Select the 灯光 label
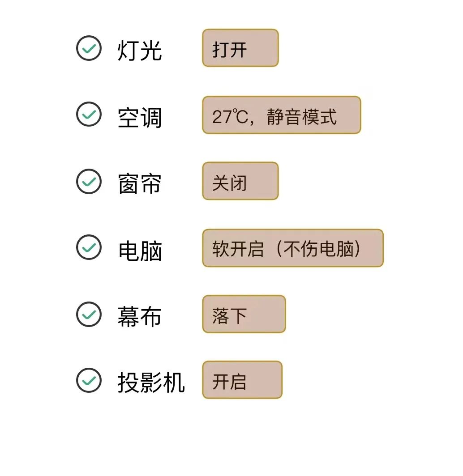Viewport: 463px width, 476px height. 139,50
